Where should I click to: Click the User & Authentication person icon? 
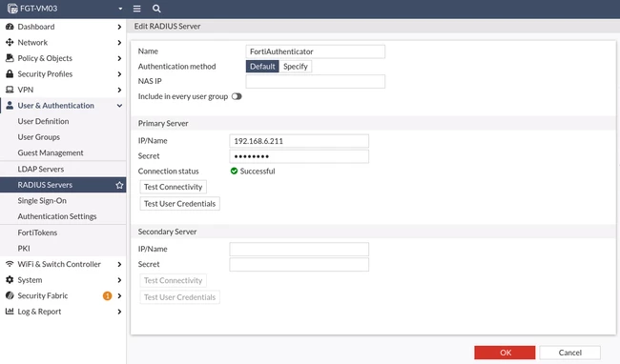pyautogui.click(x=10, y=106)
